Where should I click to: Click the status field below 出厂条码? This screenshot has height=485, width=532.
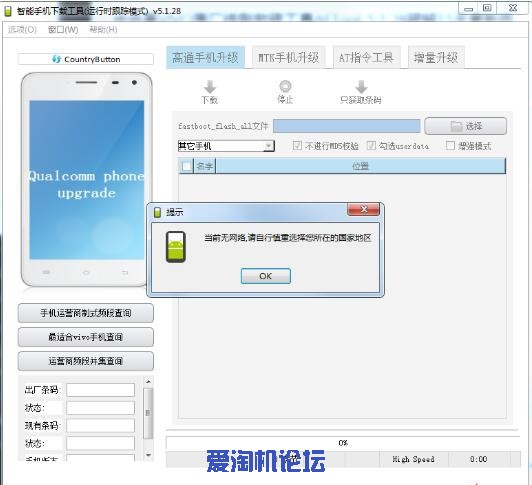(x=100, y=408)
